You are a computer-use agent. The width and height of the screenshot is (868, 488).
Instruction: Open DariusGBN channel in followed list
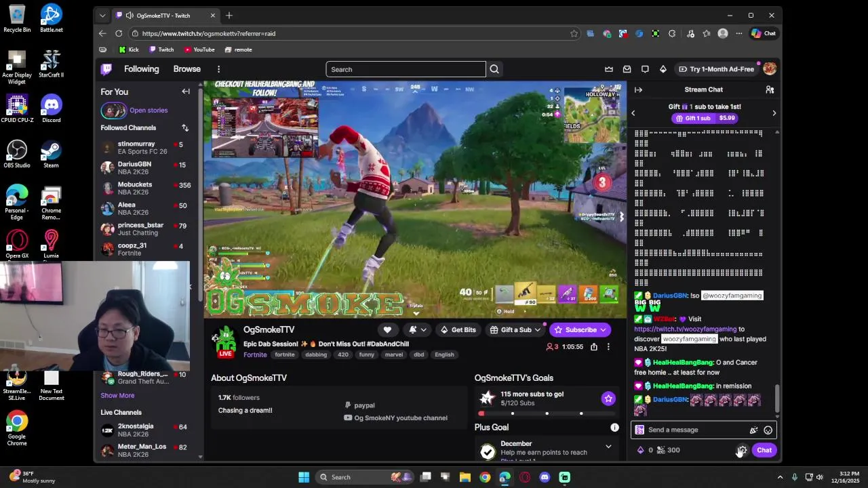pyautogui.click(x=145, y=168)
